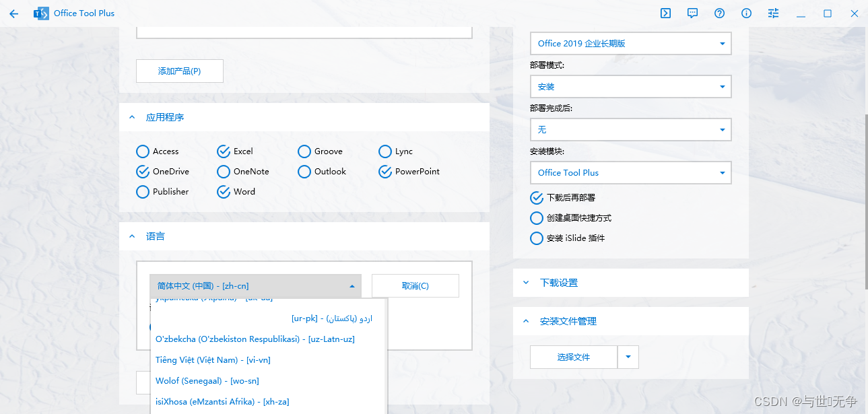This screenshot has height=414, width=868.
Task: Toggle 下载后再部署 option
Action: (563, 198)
